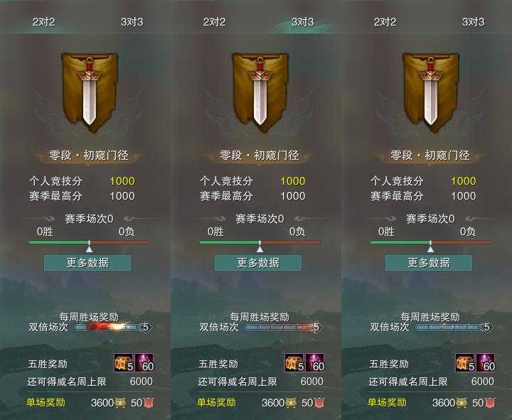Select the highlighted 3对3 tab in middle panel
Screen dimensions: 512x420
303,22
